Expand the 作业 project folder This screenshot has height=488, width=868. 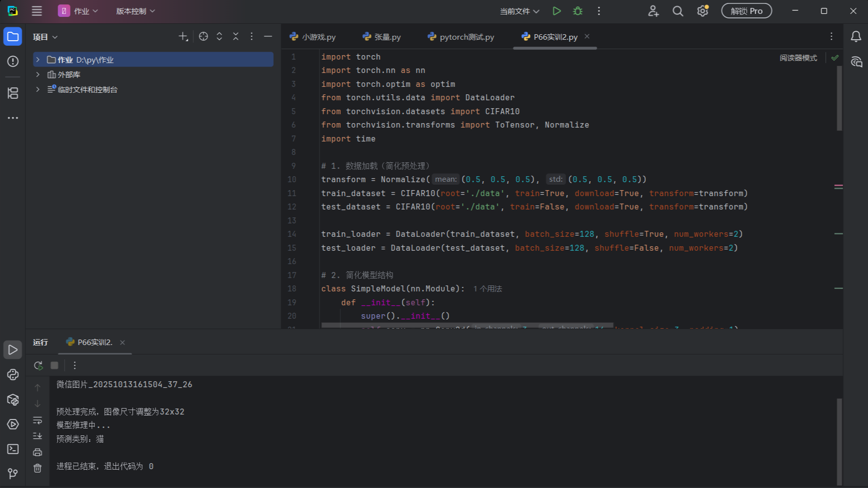point(38,60)
